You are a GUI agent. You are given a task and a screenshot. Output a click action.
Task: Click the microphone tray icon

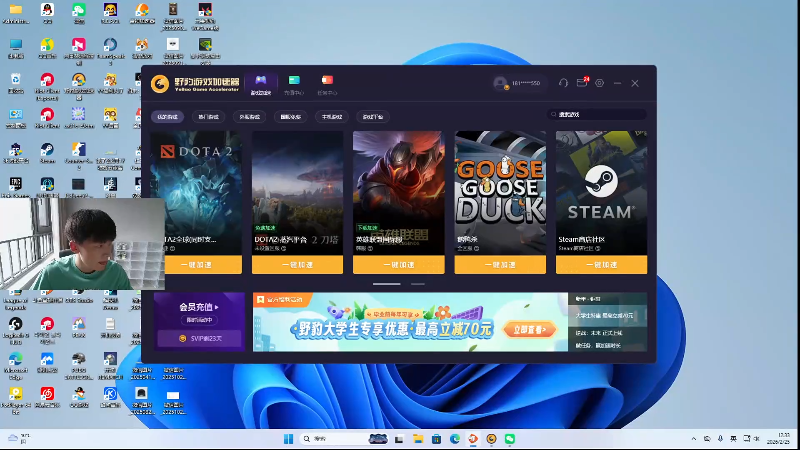720,439
